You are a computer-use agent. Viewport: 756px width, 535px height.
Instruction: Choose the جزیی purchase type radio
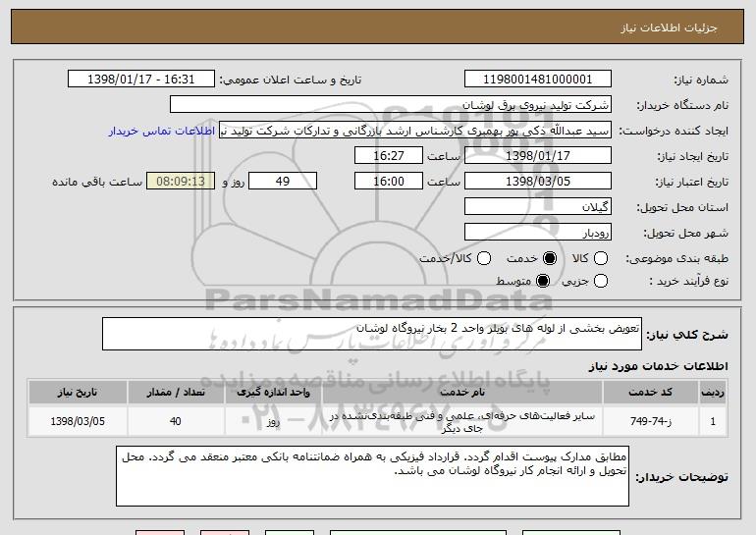600,281
